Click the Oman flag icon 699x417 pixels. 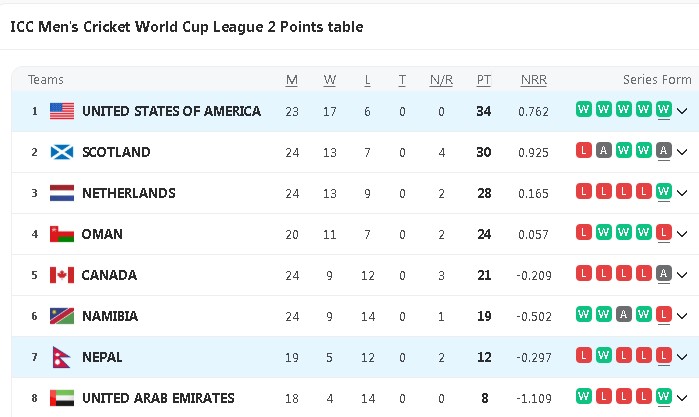click(62, 234)
